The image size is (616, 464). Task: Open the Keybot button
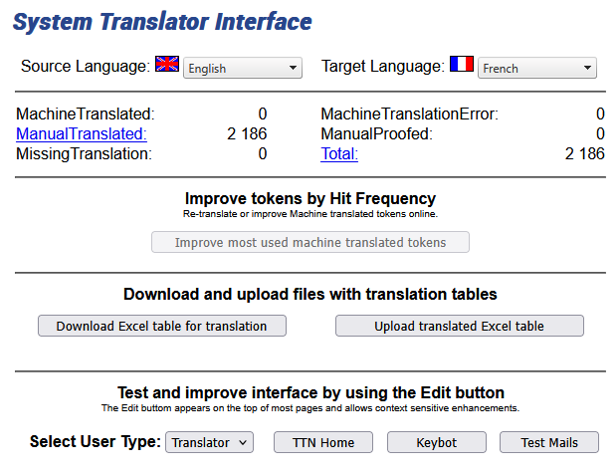[436, 442]
